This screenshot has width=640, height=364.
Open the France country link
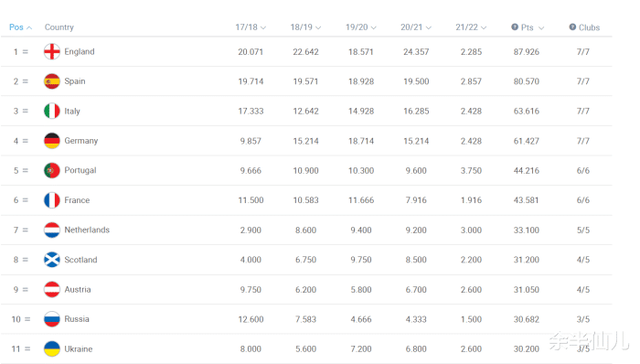pos(77,200)
